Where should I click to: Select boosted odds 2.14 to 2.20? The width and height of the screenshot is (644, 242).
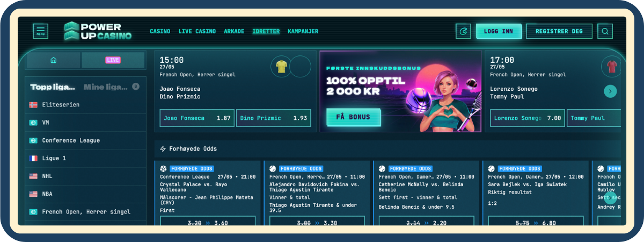point(427,222)
